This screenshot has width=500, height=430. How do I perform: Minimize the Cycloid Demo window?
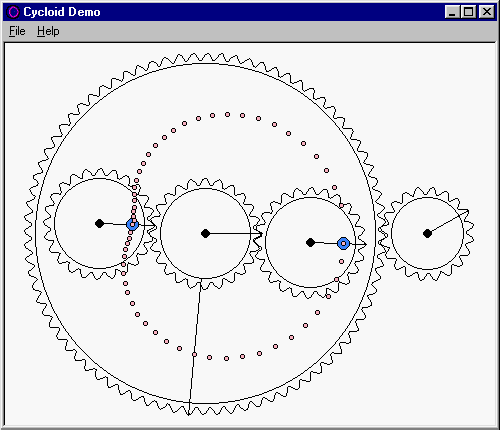coord(452,12)
